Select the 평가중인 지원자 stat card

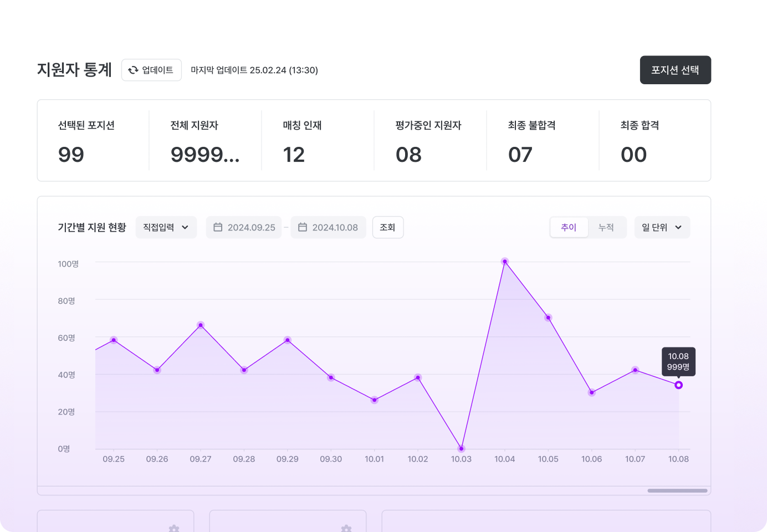pyautogui.click(x=430, y=141)
